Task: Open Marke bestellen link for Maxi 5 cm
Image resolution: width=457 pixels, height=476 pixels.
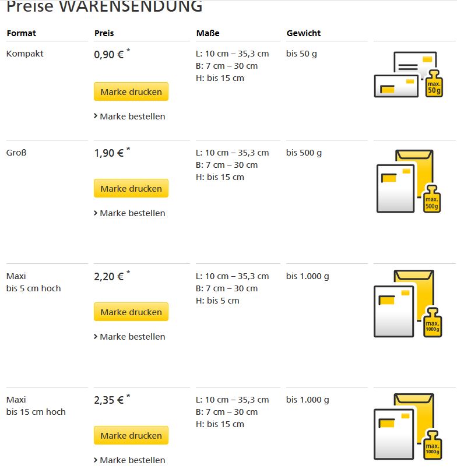Action: click(132, 337)
